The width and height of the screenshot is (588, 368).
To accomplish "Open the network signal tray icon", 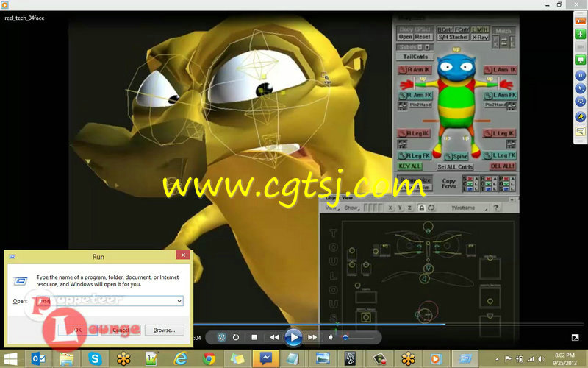I will click(530, 359).
